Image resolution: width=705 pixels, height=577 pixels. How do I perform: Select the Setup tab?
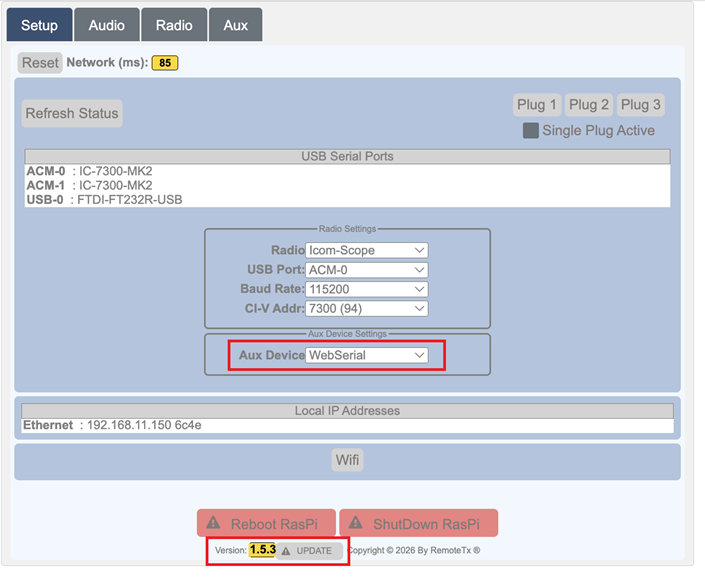click(39, 25)
